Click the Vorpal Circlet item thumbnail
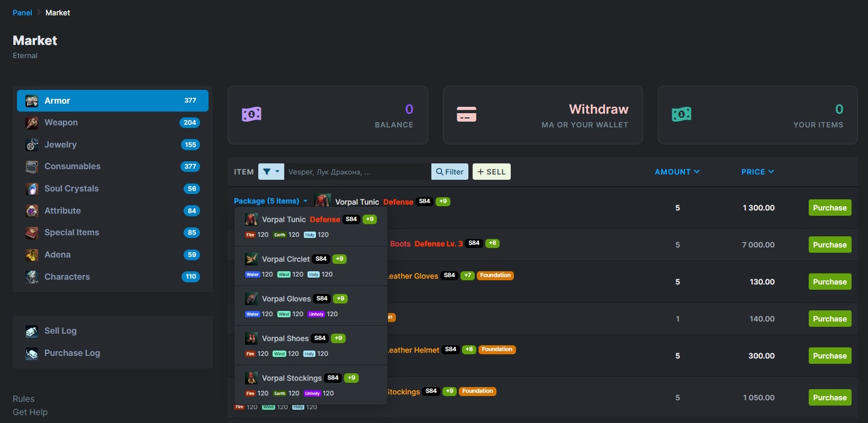This screenshot has width=868, height=423. [x=251, y=259]
